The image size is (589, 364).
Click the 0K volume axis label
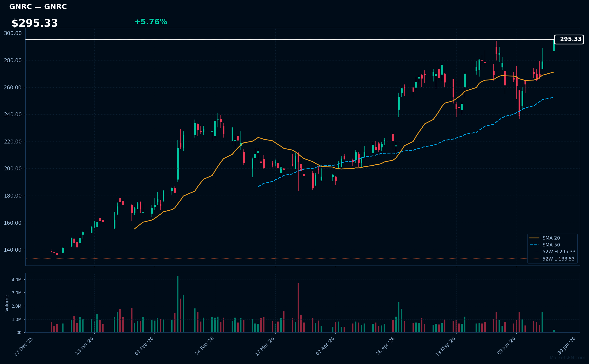click(19, 333)
